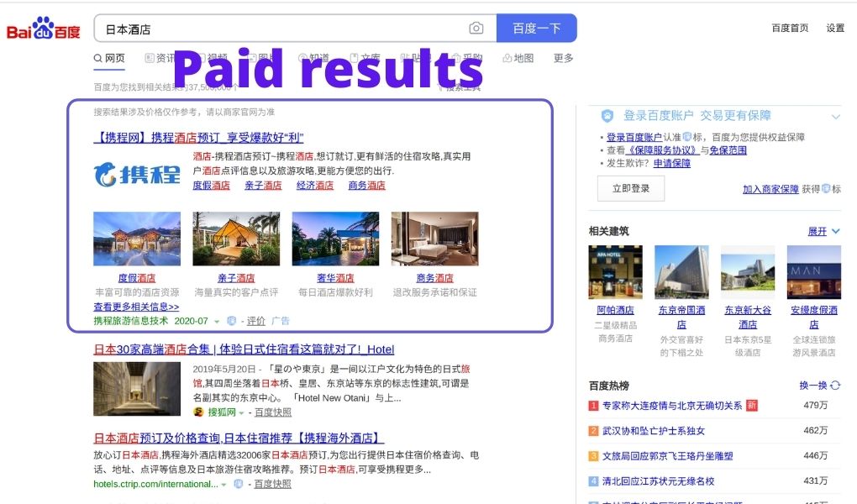Click the verification badge beside 评价
Image resolution: width=857 pixels, height=504 pixels.
point(232,321)
